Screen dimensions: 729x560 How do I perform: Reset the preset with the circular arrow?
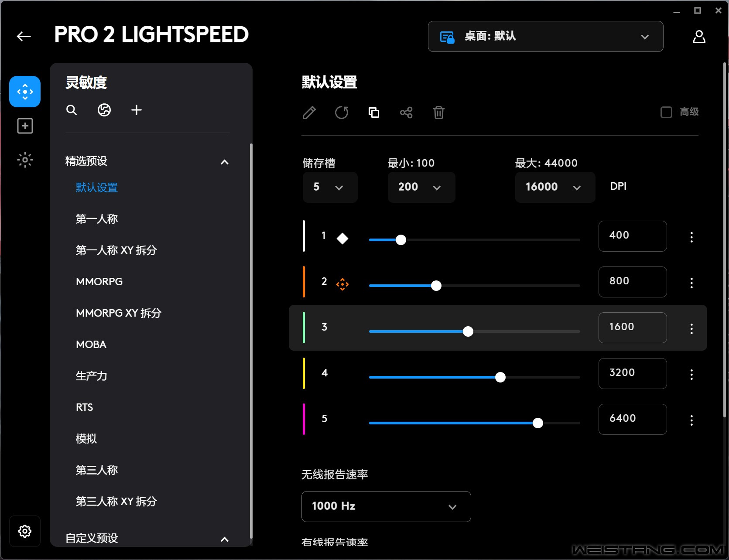(x=342, y=113)
